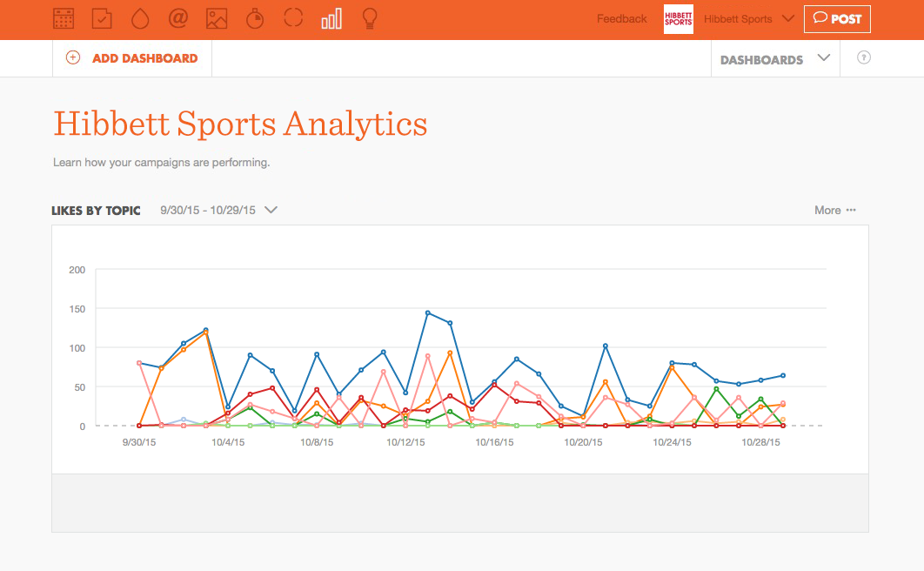Image resolution: width=924 pixels, height=571 pixels.
Task: Click the Hibbett Sports logo thumbnail
Action: tap(679, 19)
